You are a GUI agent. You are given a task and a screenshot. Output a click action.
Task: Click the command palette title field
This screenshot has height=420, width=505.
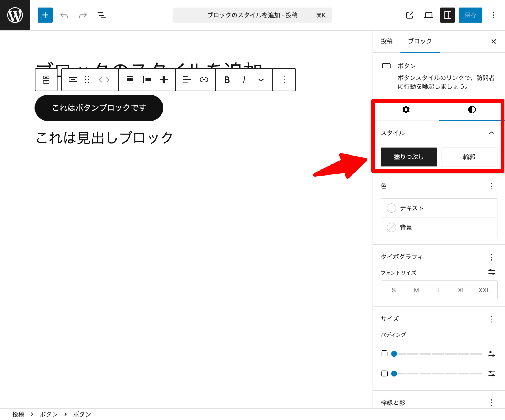(x=252, y=15)
